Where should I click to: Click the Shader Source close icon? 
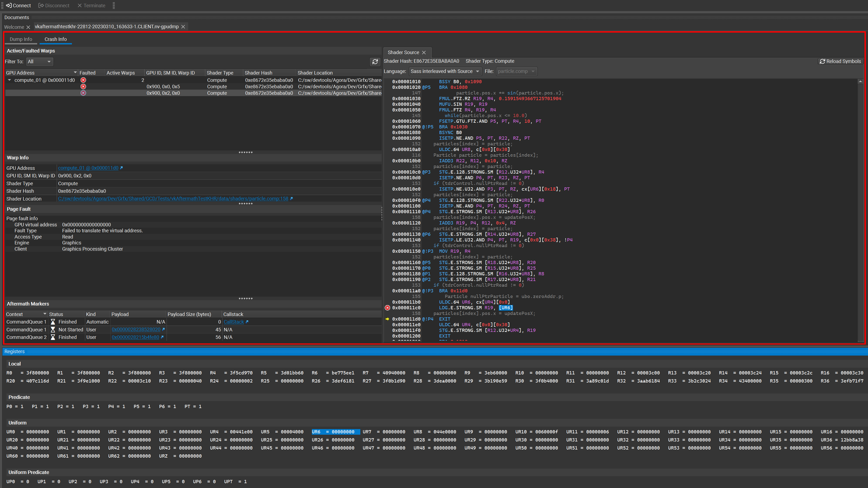point(424,52)
